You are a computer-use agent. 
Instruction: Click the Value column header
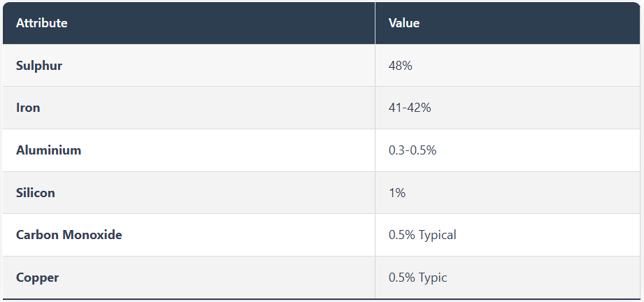pos(404,23)
